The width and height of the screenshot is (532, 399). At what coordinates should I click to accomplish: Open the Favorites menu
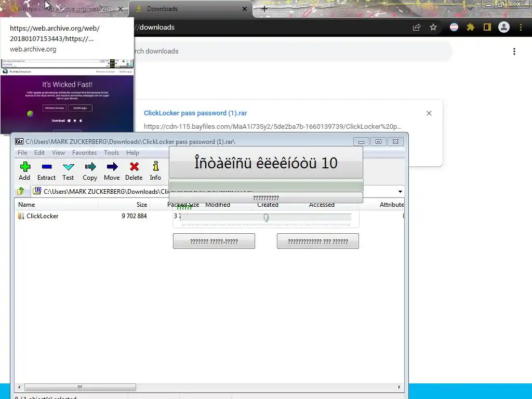(x=85, y=153)
